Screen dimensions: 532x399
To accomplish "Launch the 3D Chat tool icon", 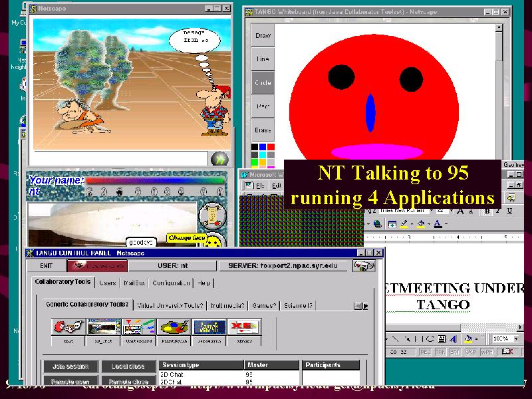I will [104, 327].
